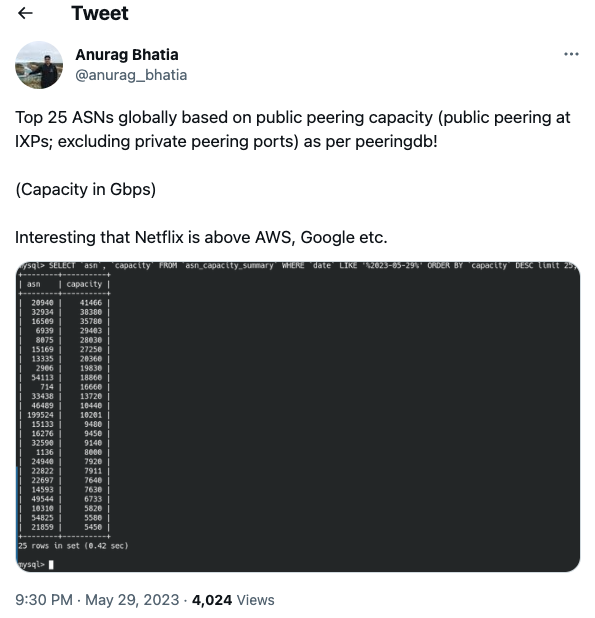Viewport: 595px width, 618px height.
Task: Click the mysql prompt cursor at image bottom
Action: point(51,565)
